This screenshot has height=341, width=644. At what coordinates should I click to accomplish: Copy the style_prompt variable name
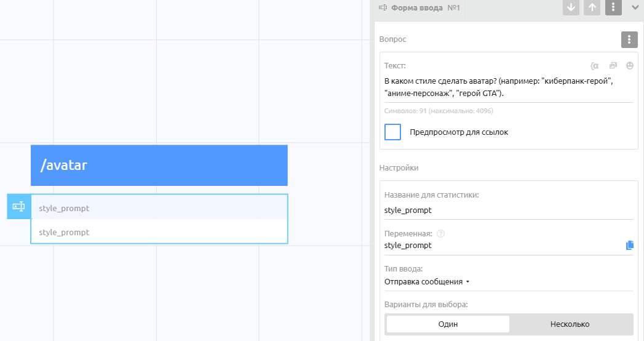coord(629,246)
